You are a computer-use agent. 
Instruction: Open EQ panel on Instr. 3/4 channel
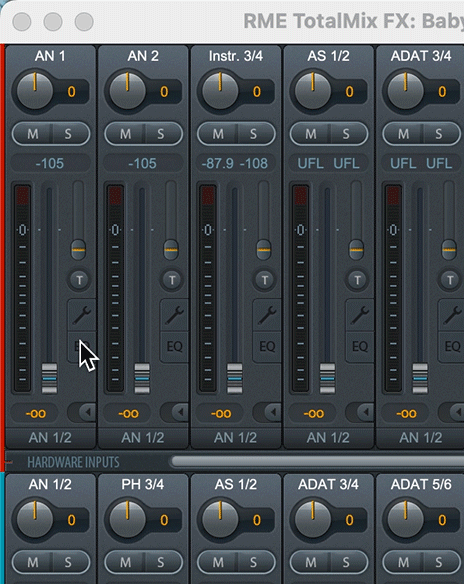pos(267,347)
